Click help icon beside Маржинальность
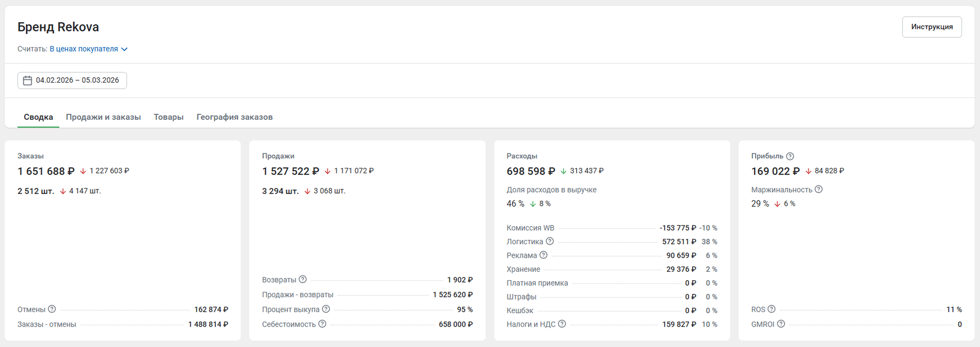Viewport: 980px width, 347px height. coord(819,189)
